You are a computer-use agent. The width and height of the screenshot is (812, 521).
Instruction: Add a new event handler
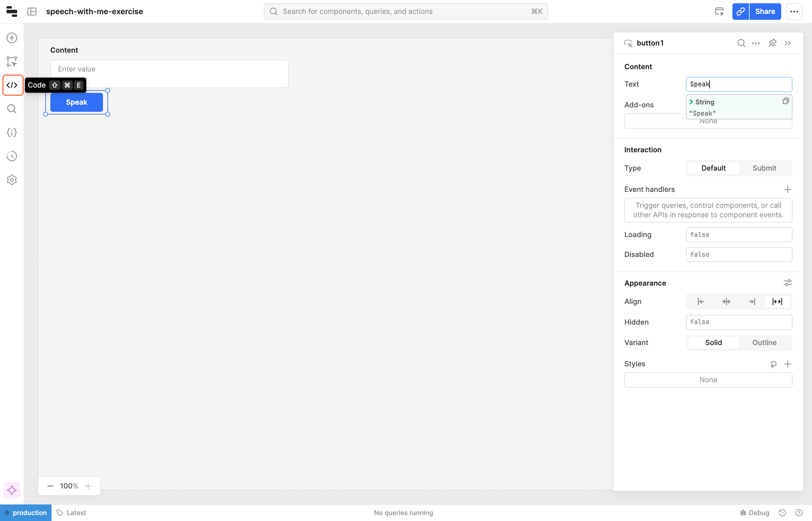pos(787,190)
